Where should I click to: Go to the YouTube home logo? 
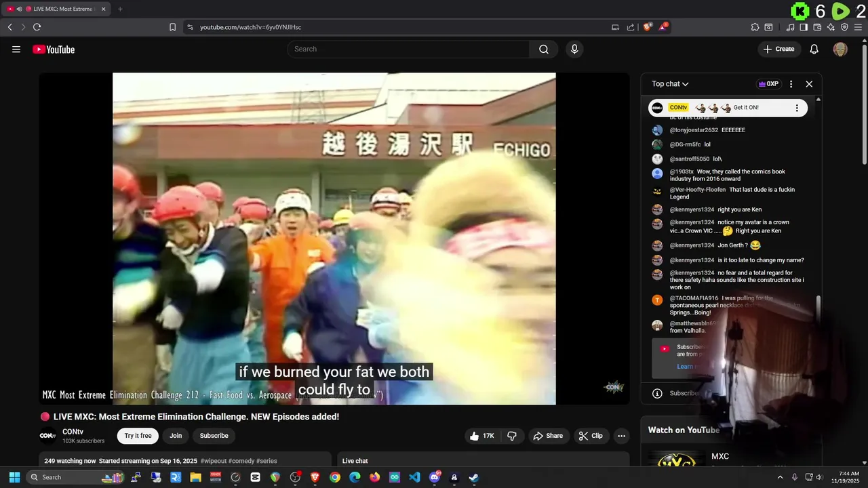(54, 49)
